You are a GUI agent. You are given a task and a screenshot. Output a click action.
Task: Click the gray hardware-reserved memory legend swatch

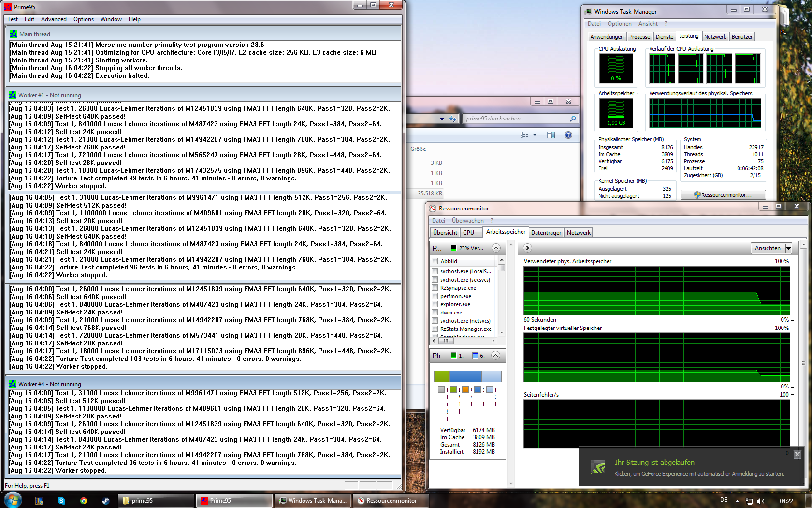click(441, 389)
